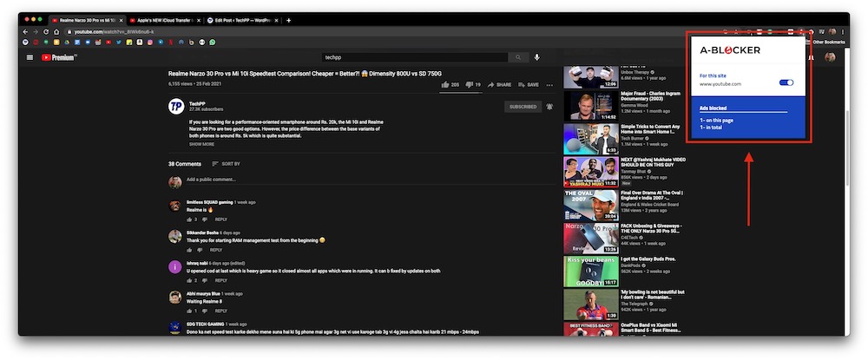Click the video title Realme Narzo 30 Pro vs Mi 10i
Screen dimensions: 868x360
click(305, 74)
